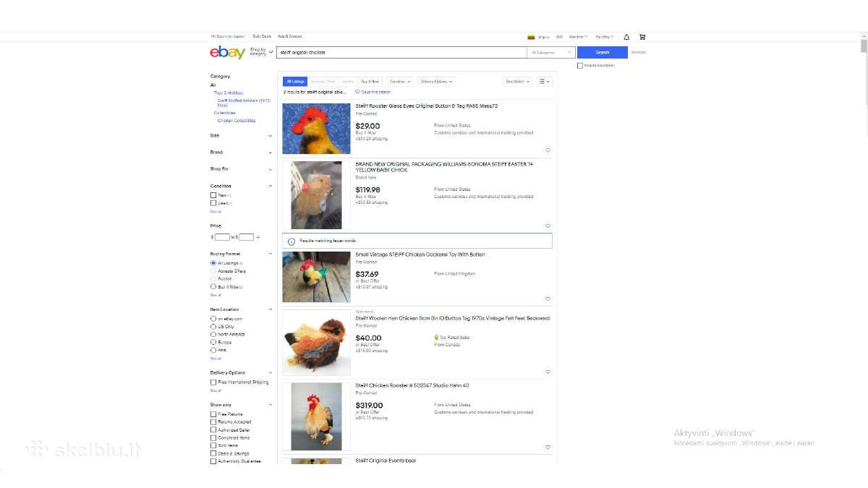Open Small Vintage STEIFF Chicken Cockerel listing title
Screen dimensions: 868x488
click(420, 254)
